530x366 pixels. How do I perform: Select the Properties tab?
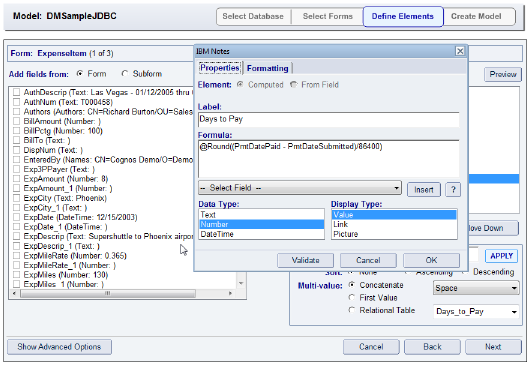220,68
